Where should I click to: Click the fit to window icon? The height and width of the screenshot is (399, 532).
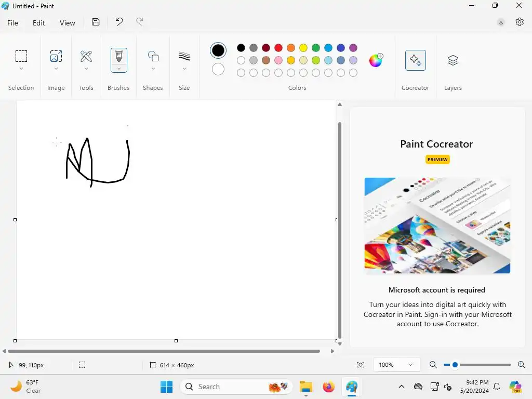pos(361,365)
